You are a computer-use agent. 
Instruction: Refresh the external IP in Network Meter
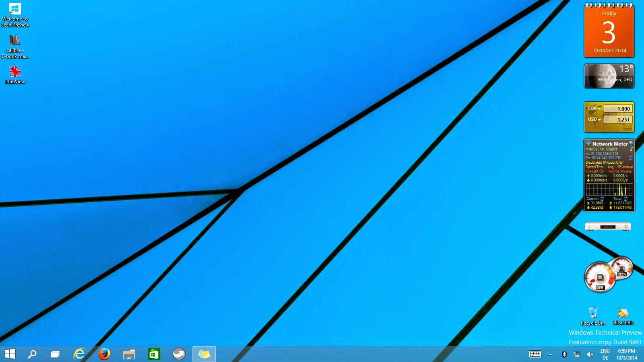tap(630, 158)
